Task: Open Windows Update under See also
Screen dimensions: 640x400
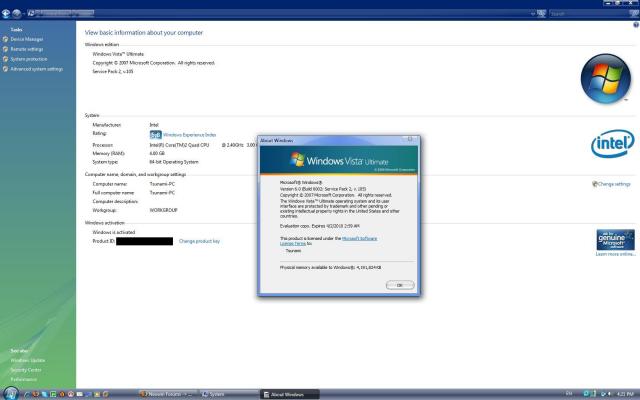Action: (28, 360)
